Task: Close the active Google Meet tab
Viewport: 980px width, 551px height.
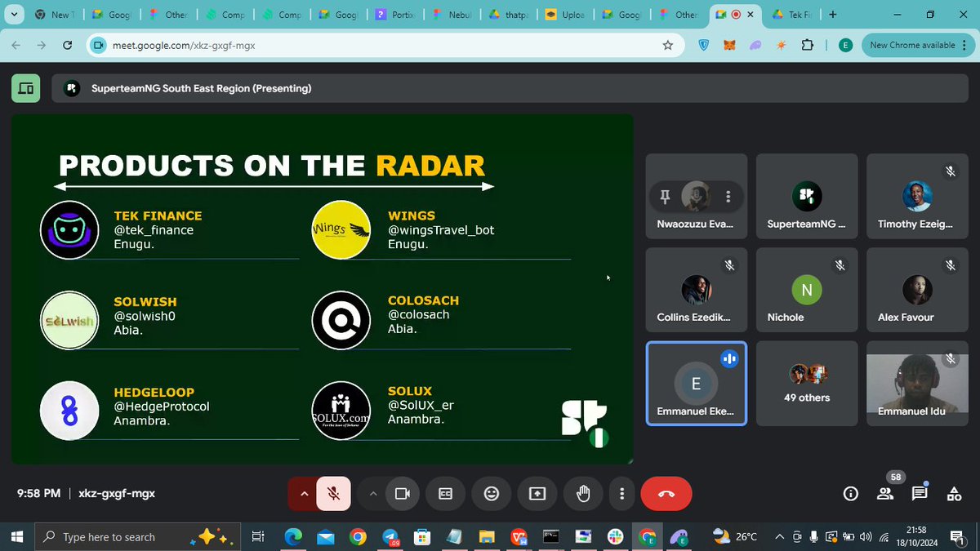Action: coord(752,15)
